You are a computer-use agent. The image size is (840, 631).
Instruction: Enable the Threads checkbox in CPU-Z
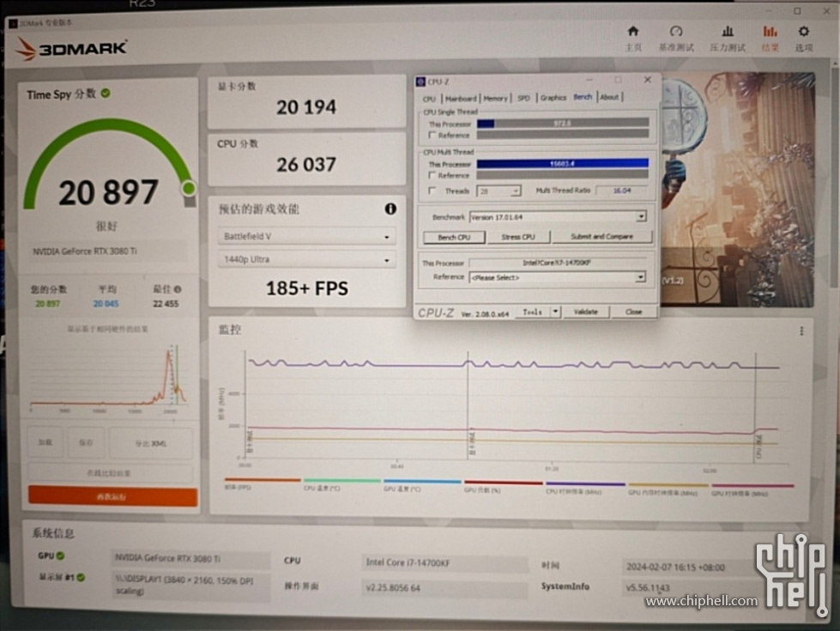(x=432, y=191)
